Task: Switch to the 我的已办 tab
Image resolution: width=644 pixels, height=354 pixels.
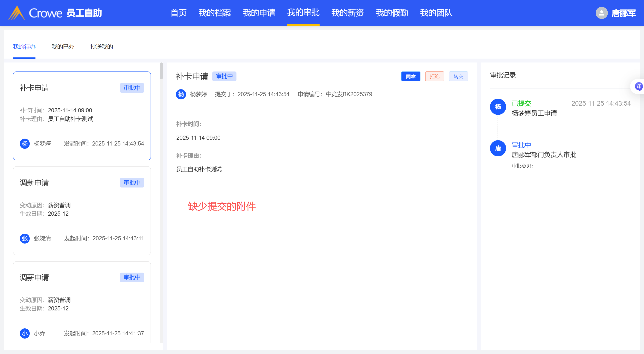Action: click(63, 47)
